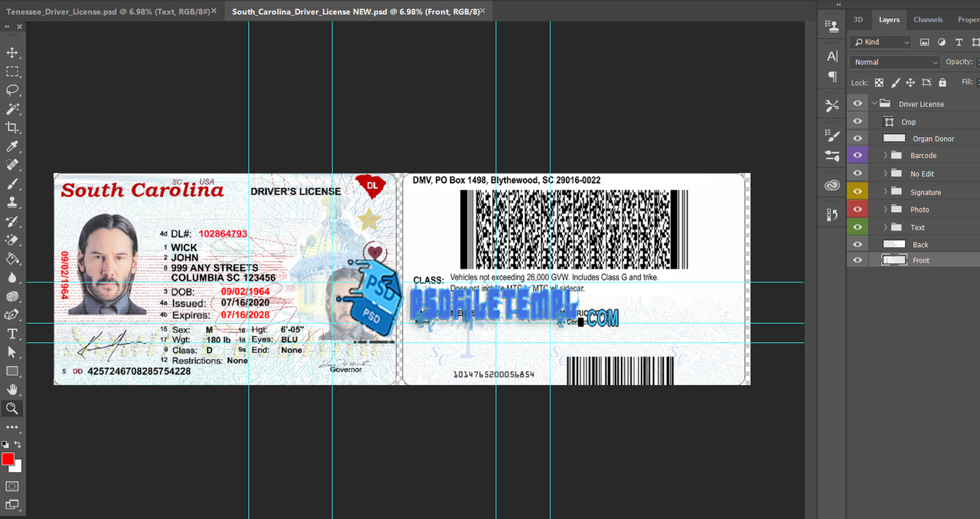Viewport: 980px width, 519px height.
Task: Select the Type tool
Action: point(12,334)
